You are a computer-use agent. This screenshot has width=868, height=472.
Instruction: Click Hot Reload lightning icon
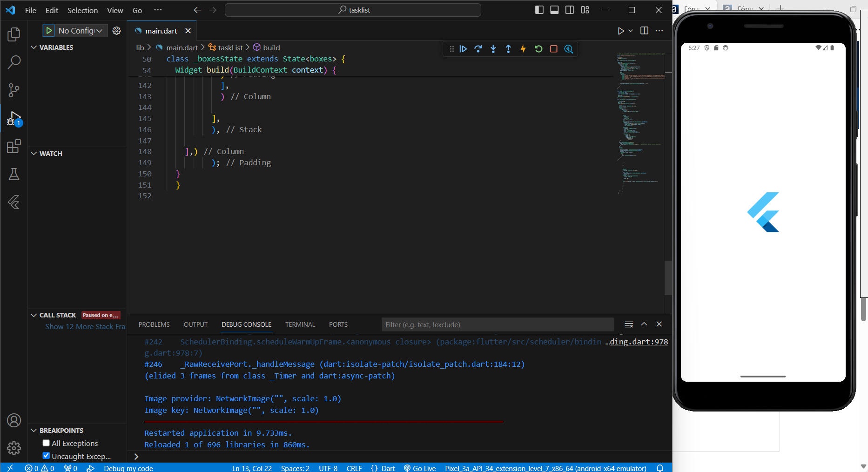tap(523, 49)
